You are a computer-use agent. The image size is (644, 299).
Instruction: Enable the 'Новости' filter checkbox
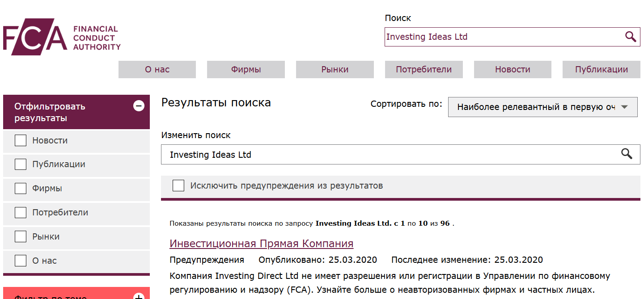(x=20, y=140)
